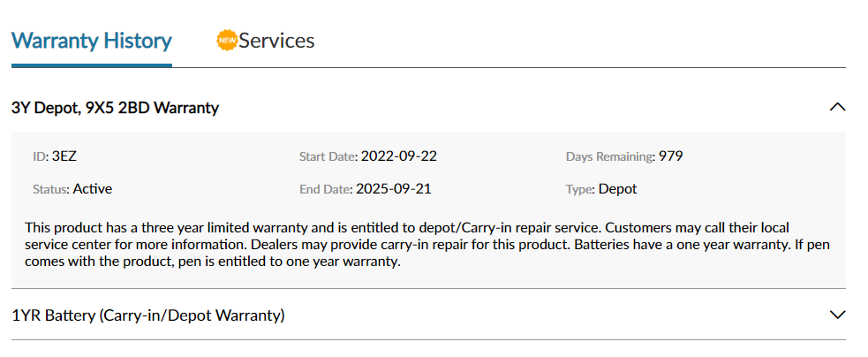Click the Active status value
This screenshot has width=868, height=357.
tap(93, 189)
